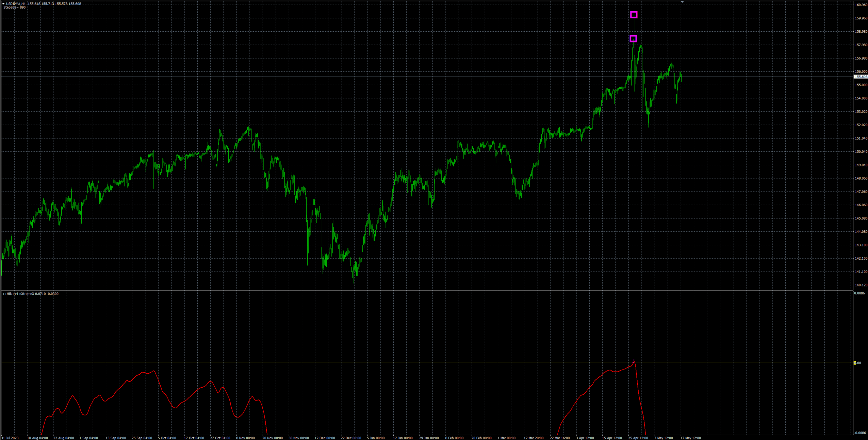Click the lower magenta square marker
This screenshot has height=440, width=868.
coord(633,39)
